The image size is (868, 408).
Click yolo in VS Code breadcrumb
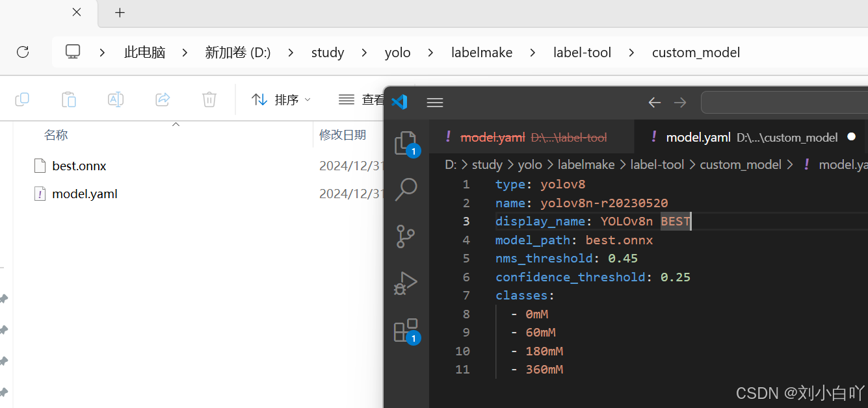(530, 165)
